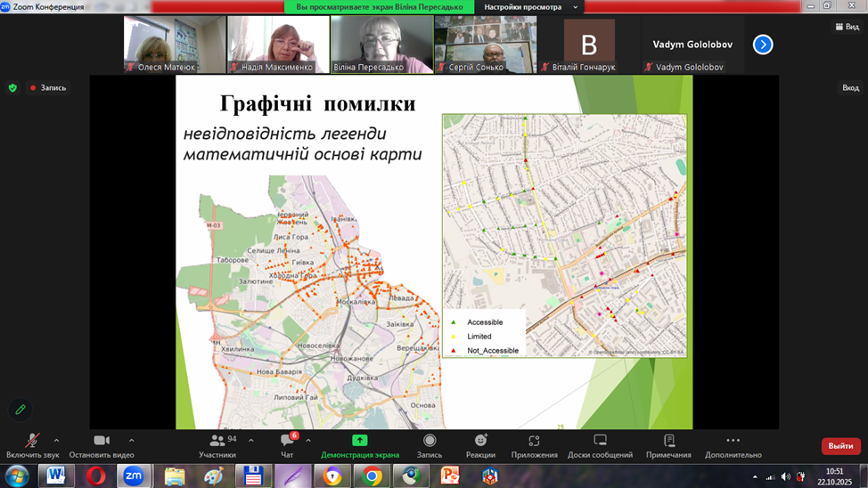Viewport: 868px width, 488px height.
Task: Open the Реакции reactions menu
Action: tap(480, 442)
